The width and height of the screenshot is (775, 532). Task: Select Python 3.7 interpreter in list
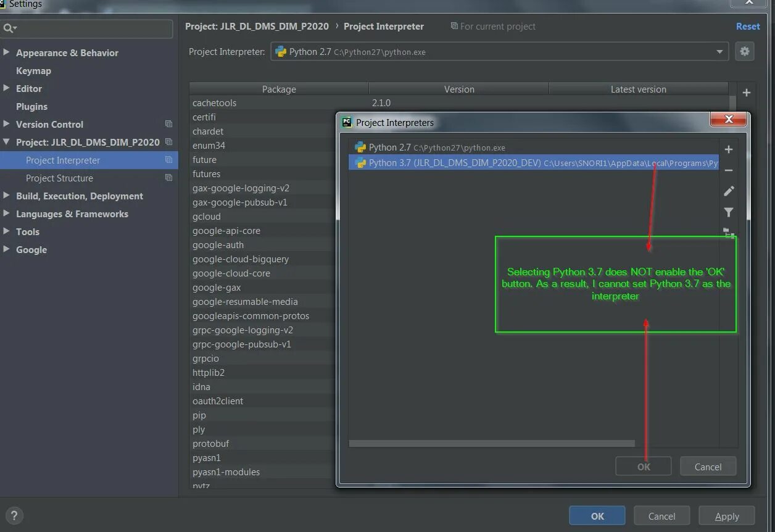tap(534, 163)
